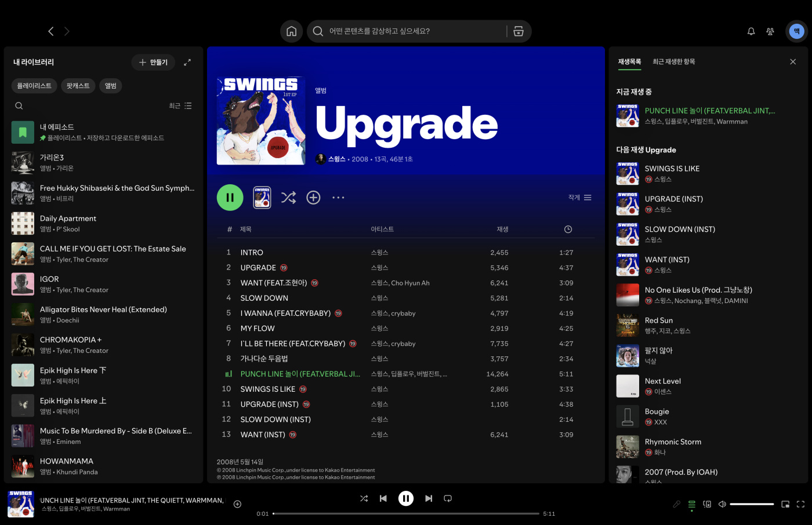Open the album more options ellipsis
Image resolution: width=812 pixels, height=525 pixels.
338,198
